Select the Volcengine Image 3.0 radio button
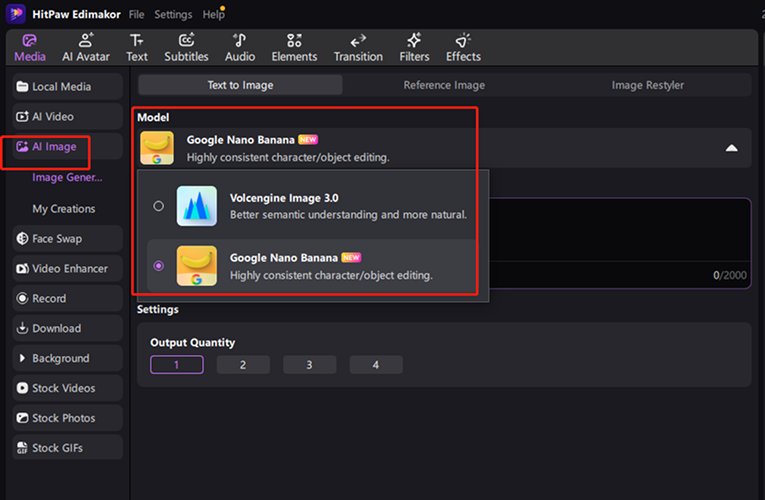The image size is (765, 500). pos(158,206)
